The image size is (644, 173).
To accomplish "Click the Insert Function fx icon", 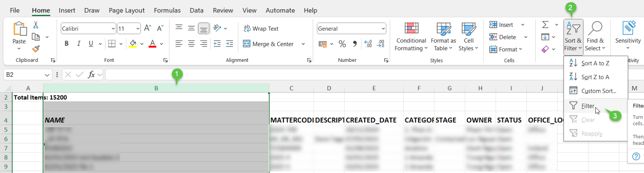I will pos(91,75).
